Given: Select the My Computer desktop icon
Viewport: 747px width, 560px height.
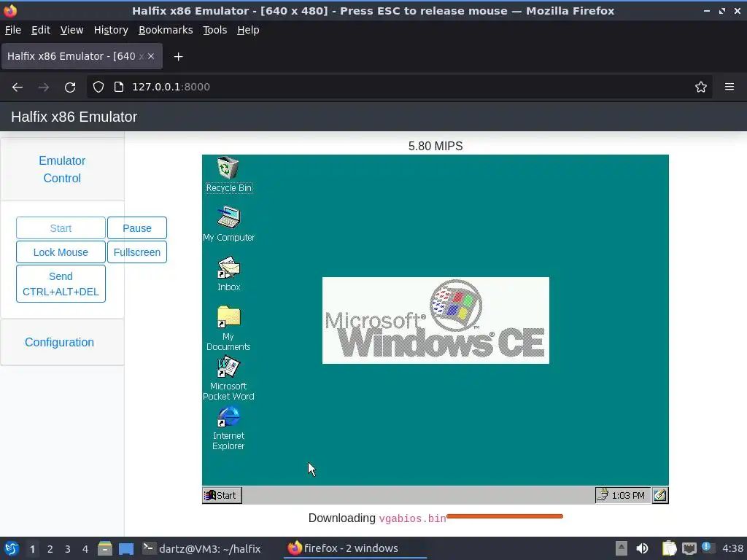Looking at the screenshot, I should pos(228,224).
